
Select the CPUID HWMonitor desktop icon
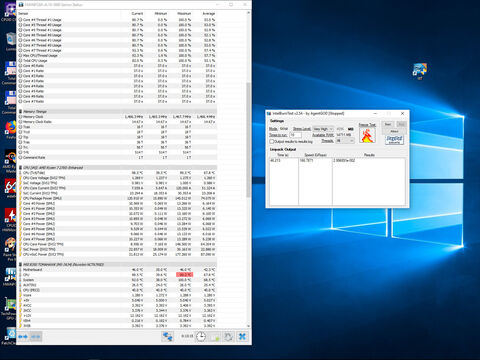(x=10, y=219)
